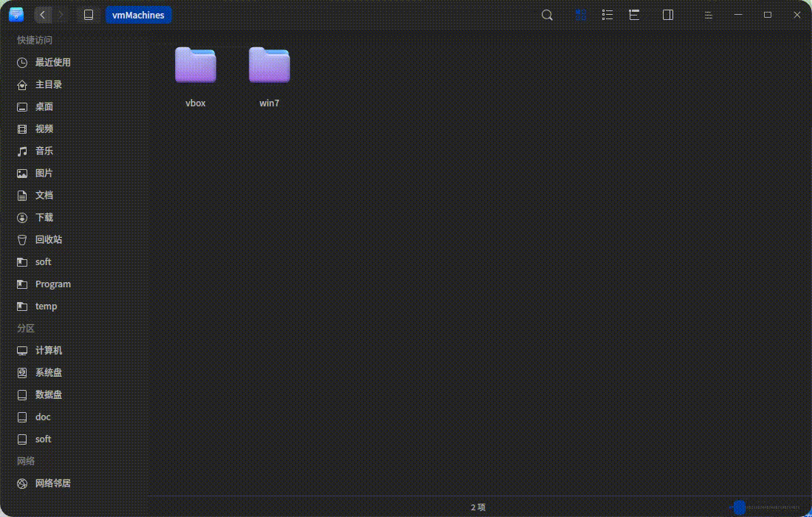Click the vmMachines breadcrumb
This screenshot has height=517, width=812.
pyautogui.click(x=138, y=15)
